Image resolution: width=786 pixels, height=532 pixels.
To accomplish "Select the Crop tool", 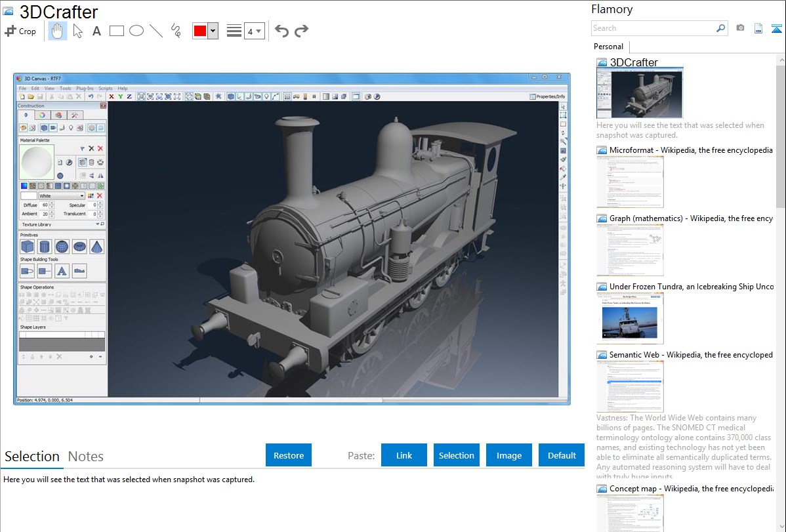I will click(20, 31).
